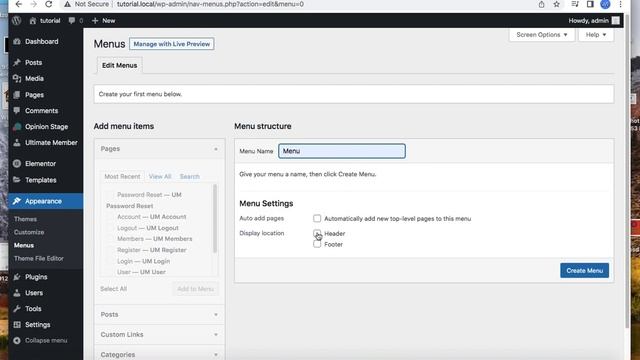The height and width of the screenshot is (360, 640).
Task: Click the address bar URL
Action: [x=210, y=4]
